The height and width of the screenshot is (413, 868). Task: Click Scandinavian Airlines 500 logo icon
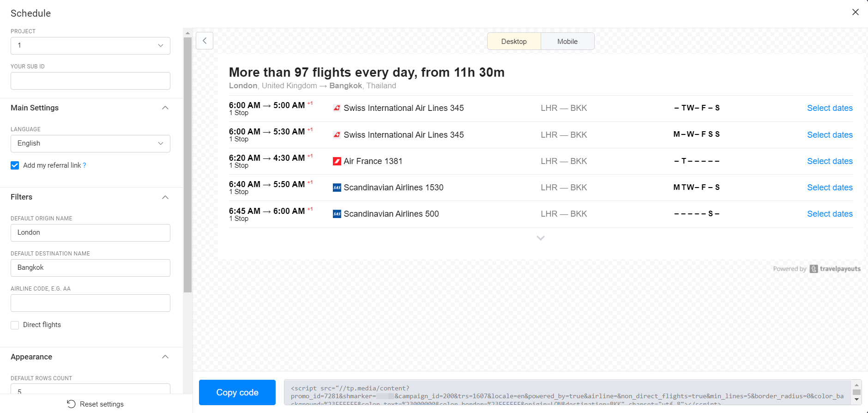337,214
